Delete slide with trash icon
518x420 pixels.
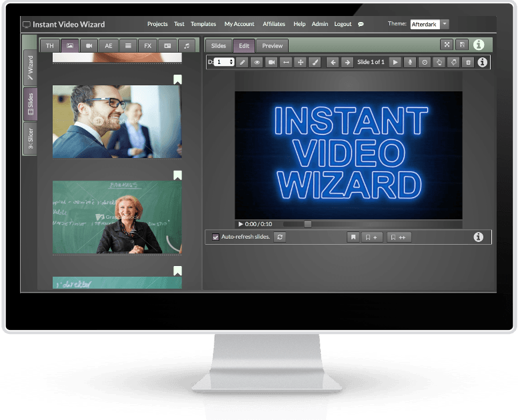pos(468,62)
